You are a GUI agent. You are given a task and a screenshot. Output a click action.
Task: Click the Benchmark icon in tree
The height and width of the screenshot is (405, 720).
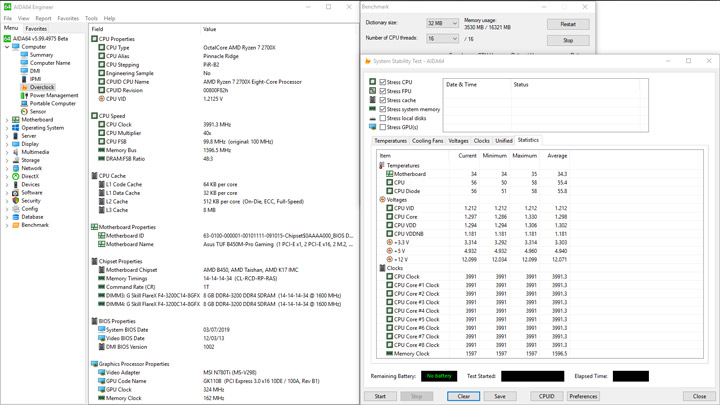16,225
